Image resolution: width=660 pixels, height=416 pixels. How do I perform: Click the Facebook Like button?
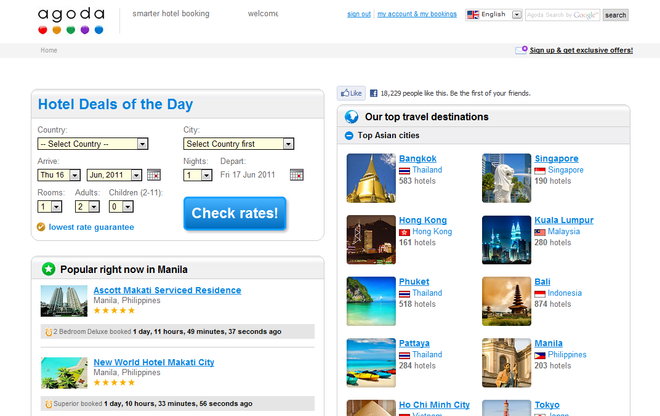pos(350,93)
